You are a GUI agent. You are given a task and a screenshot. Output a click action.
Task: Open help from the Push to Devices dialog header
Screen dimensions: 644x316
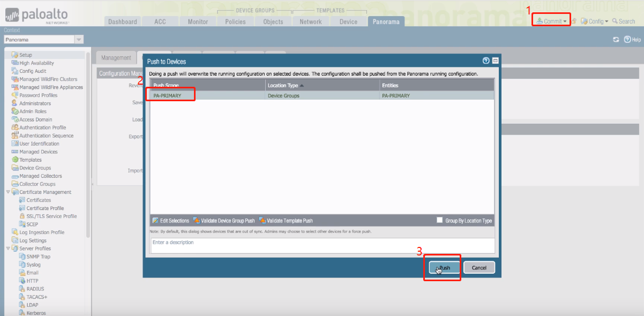[486, 61]
